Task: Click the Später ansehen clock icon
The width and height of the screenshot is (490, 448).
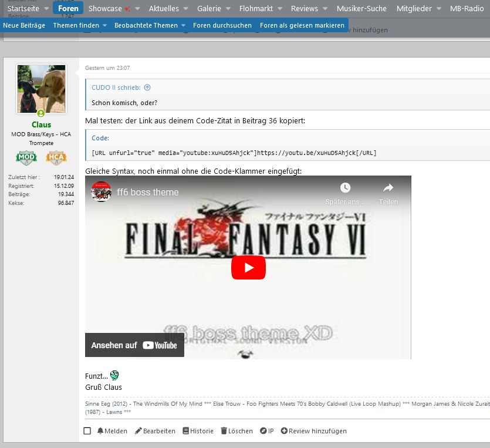Action: point(345,187)
